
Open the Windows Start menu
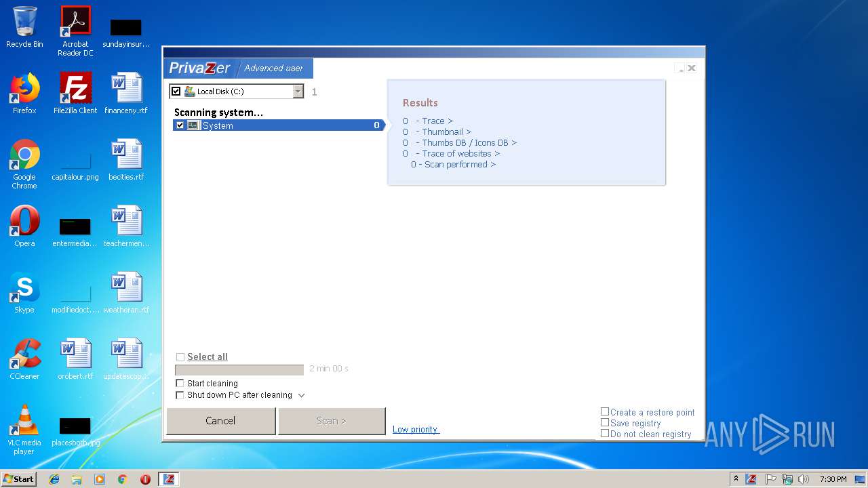(19, 479)
